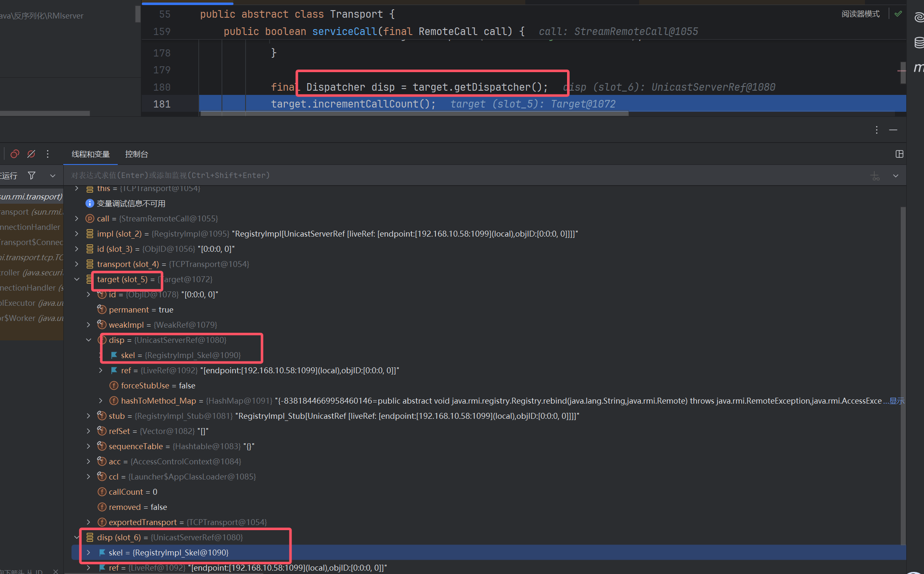Click the Mute Breakpoints icon
This screenshot has height=574, width=924.
[x=31, y=154]
